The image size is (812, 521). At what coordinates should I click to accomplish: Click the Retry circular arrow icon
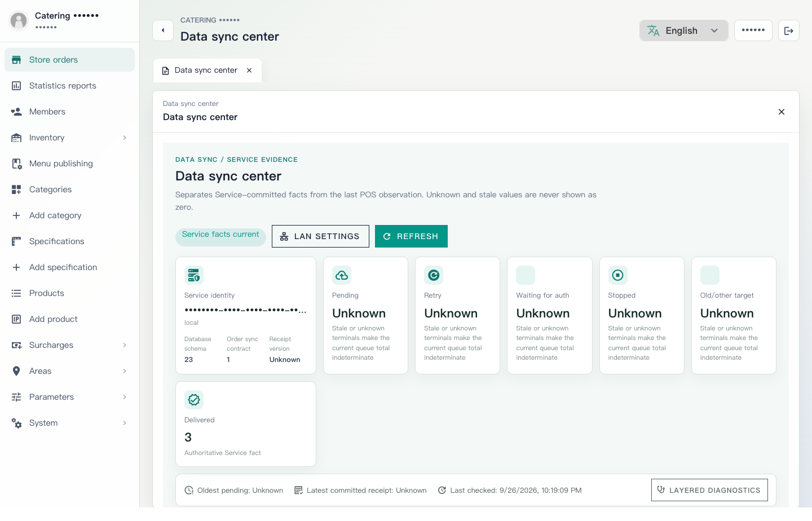point(434,275)
